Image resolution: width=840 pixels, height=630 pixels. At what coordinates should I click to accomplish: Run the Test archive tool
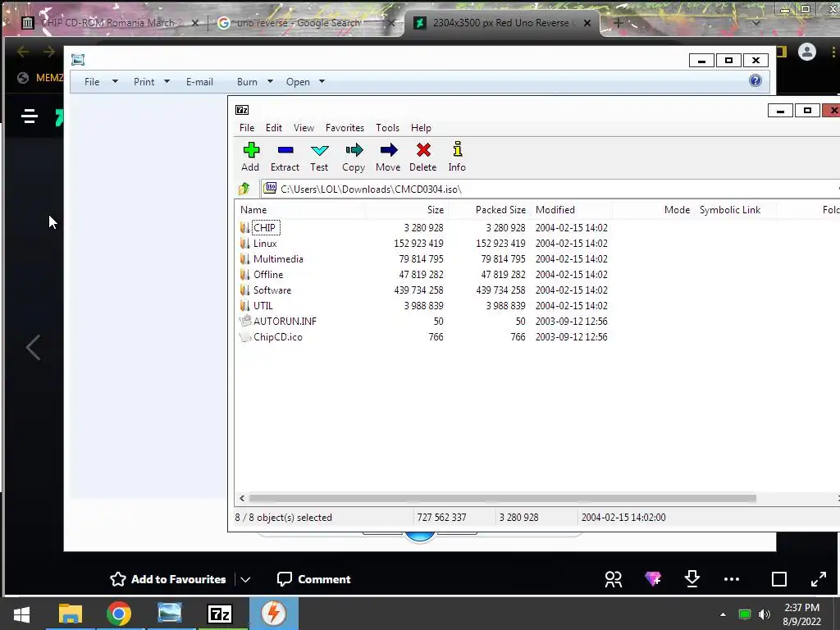(x=319, y=157)
